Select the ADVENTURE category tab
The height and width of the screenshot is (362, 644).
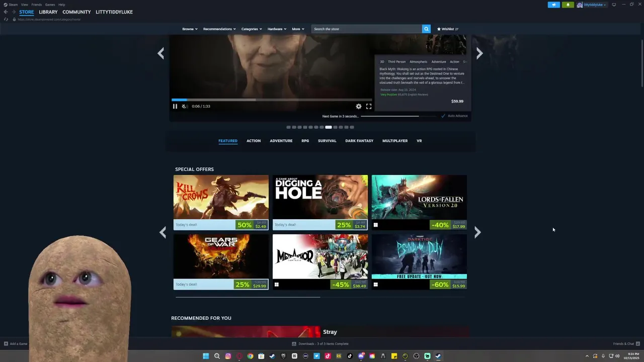click(281, 141)
